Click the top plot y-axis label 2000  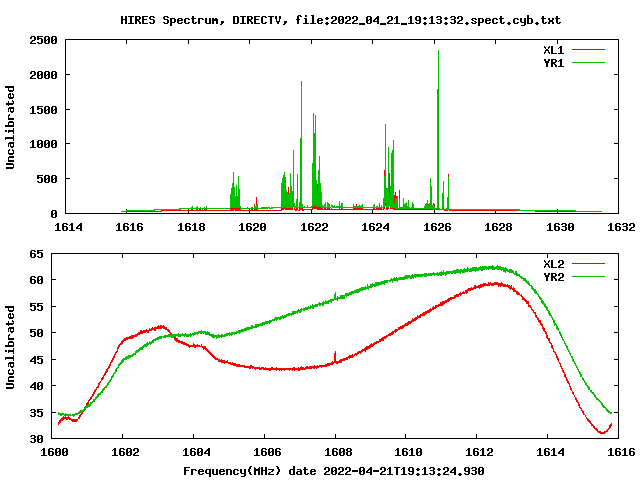click(x=43, y=75)
